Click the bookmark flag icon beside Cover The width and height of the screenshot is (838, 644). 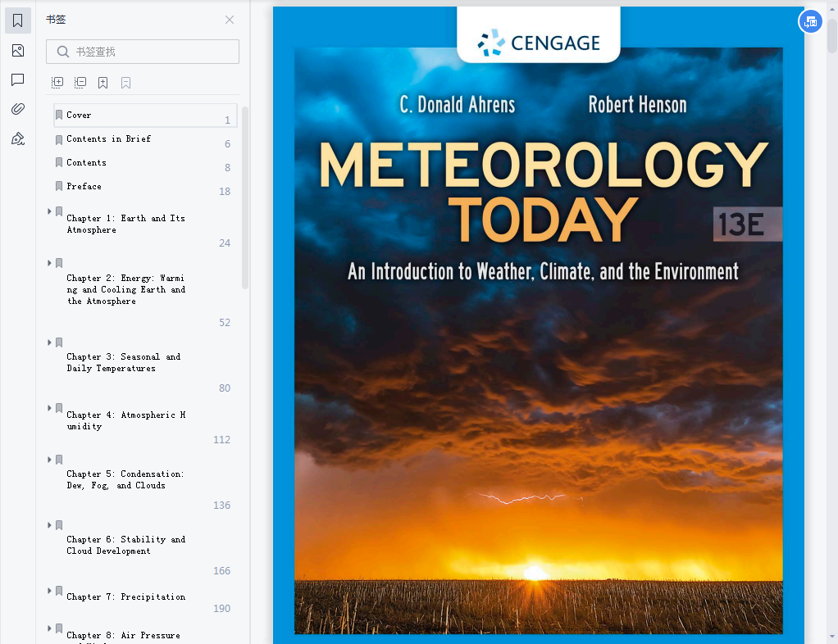pos(59,115)
